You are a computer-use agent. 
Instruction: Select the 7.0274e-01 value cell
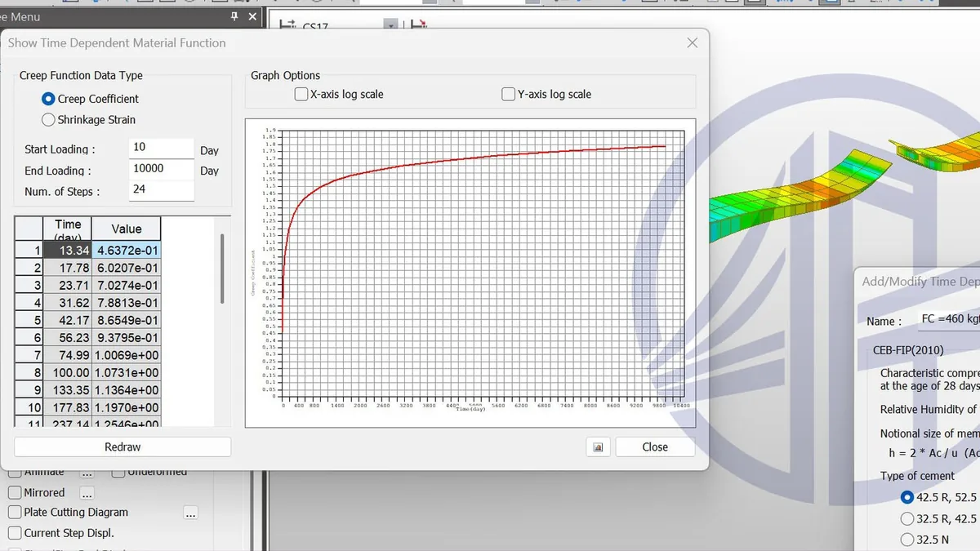(x=127, y=286)
